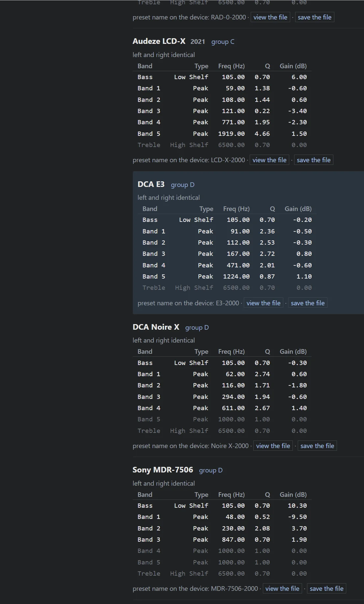Click 'Gain (dB)' column header in Sony MDR-7506 table
Screen dimensions: 364x604
[x=293, y=495]
